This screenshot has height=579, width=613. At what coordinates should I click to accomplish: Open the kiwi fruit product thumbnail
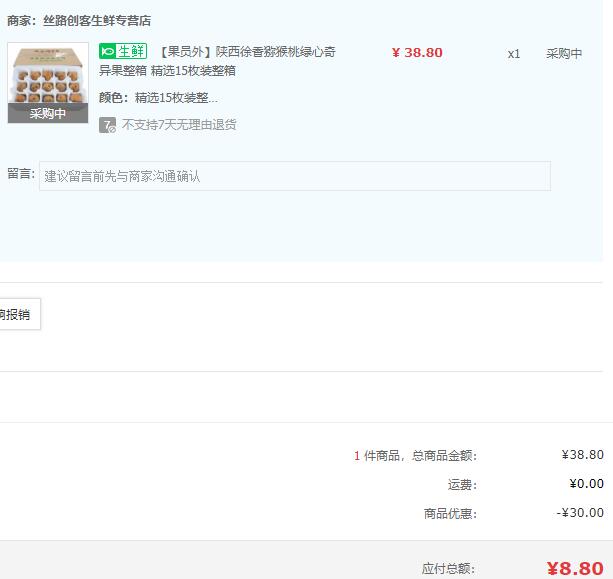coord(47,76)
